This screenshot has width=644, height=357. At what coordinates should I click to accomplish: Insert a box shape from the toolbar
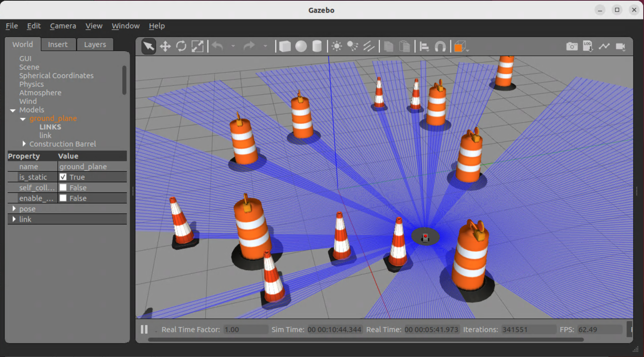tap(285, 46)
